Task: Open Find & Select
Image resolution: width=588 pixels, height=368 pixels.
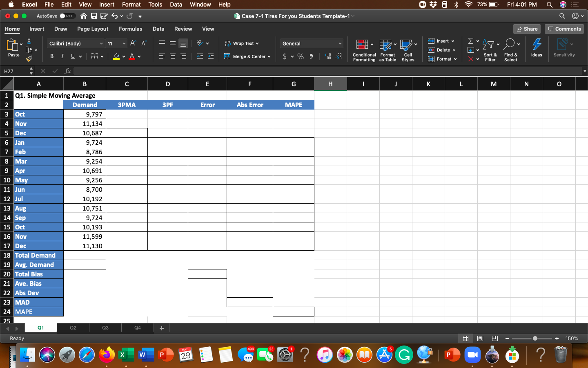Action: (x=510, y=51)
